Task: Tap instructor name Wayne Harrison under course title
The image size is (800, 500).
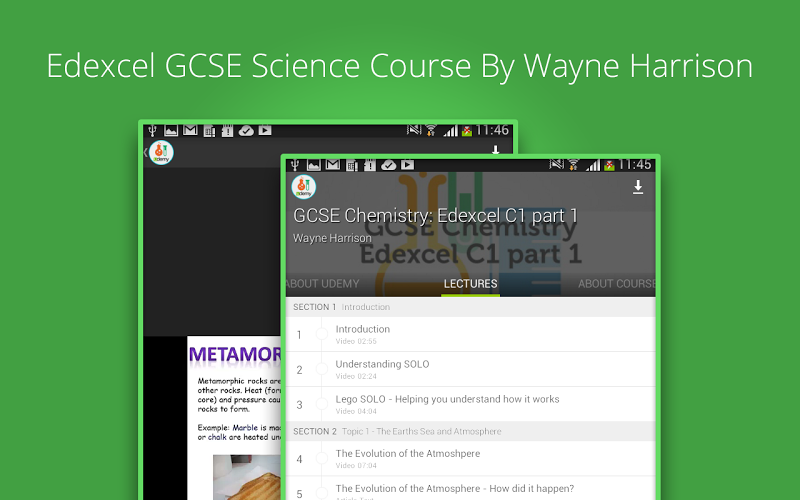Action: click(x=332, y=238)
